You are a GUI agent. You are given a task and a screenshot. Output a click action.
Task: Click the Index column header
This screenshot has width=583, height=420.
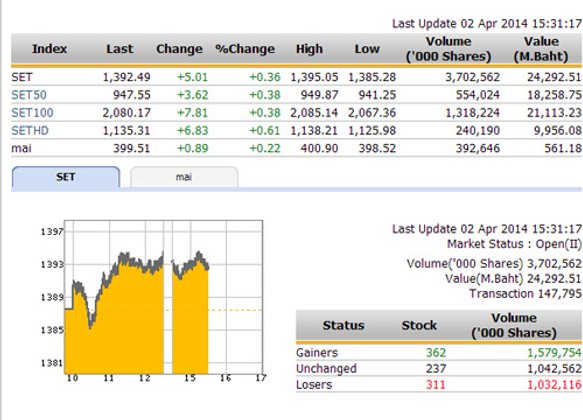pyautogui.click(x=49, y=49)
